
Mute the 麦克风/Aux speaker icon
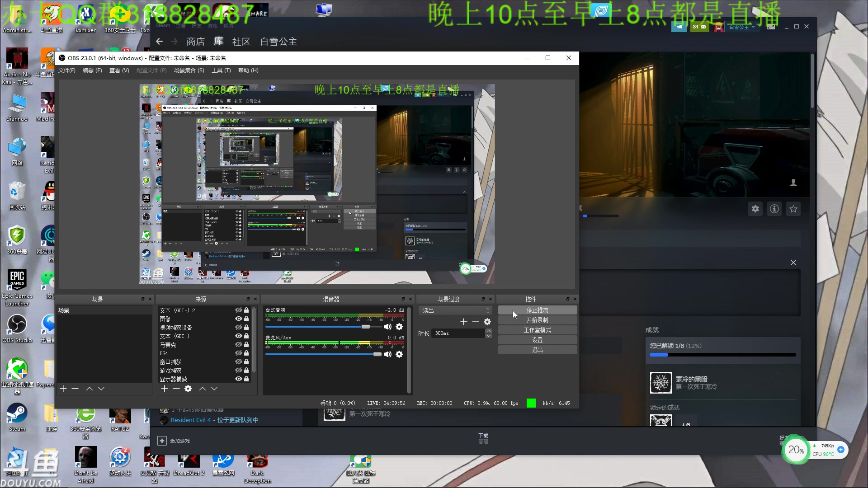pos(387,354)
